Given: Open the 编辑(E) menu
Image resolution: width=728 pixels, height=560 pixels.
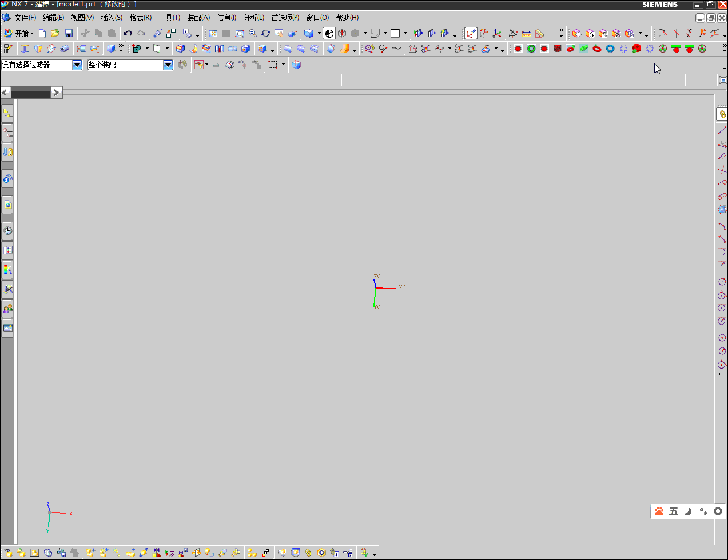Looking at the screenshot, I should click(54, 18).
